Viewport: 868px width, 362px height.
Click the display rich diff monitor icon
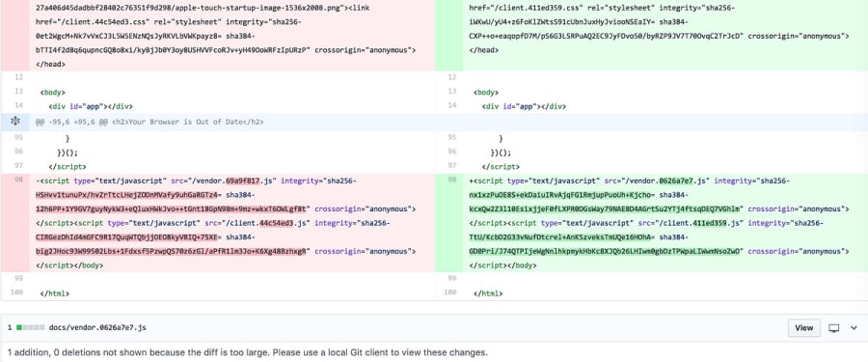tap(833, 327)
